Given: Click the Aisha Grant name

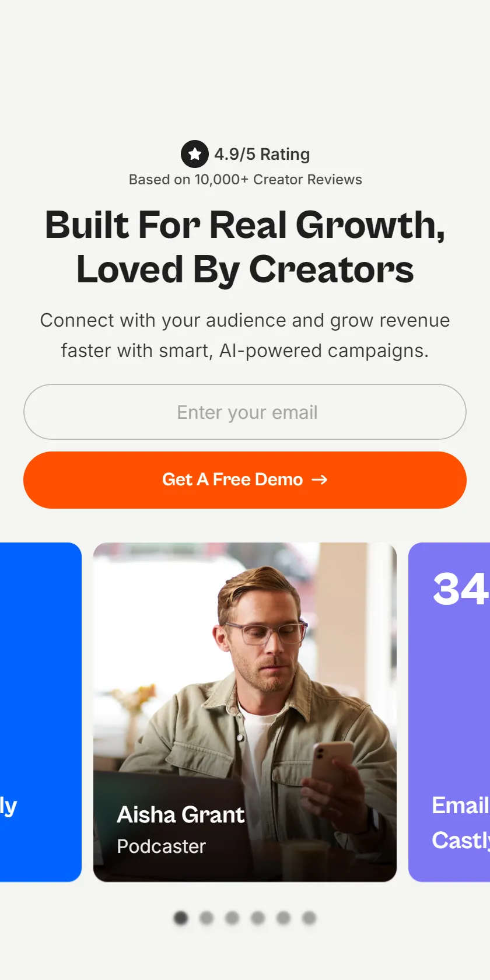Looking at the screenshot, I should coord(181,814).
